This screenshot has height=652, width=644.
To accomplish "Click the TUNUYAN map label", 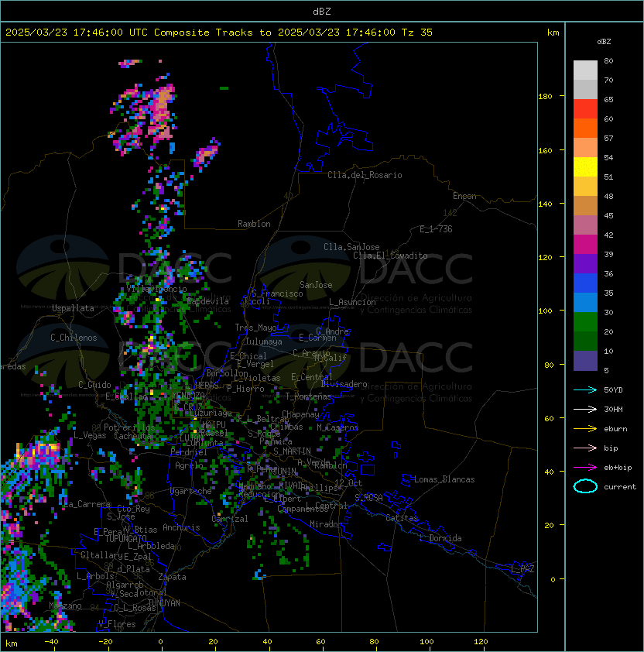I will click(164, 603).
